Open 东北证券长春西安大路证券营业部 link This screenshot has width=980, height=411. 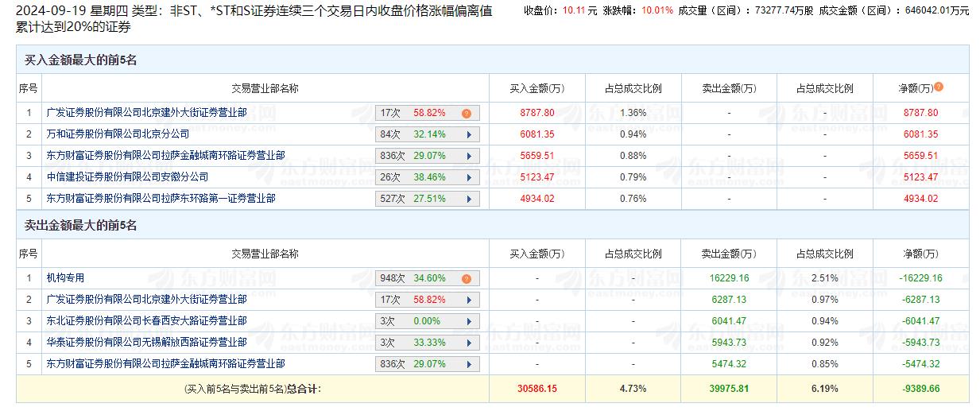(x=146, y=320)
